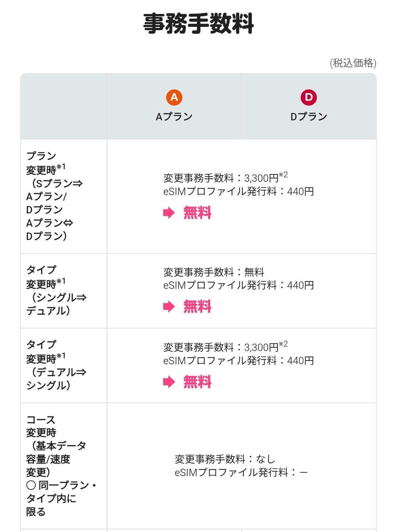
Task: Click pink 無料 text in plan change row
Action: click(x=197, y=213)
